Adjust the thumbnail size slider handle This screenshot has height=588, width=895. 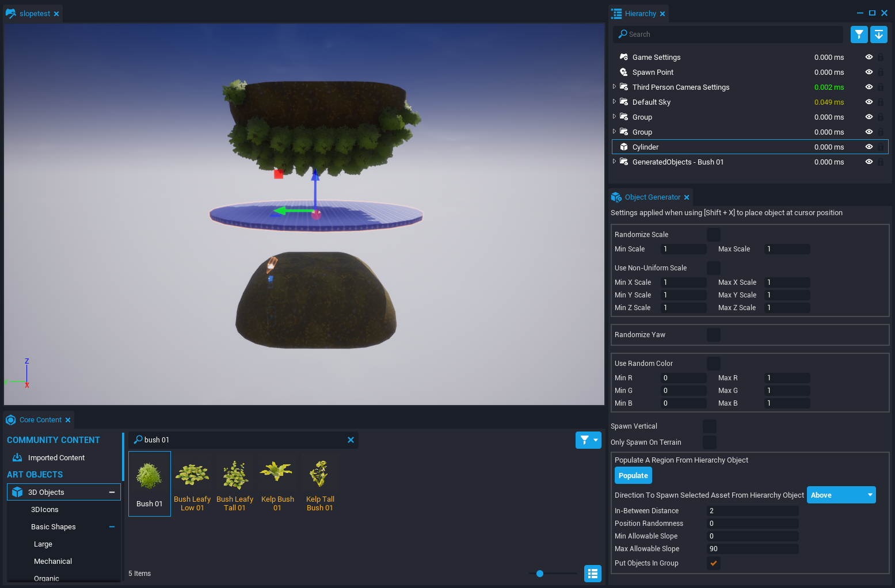tap(540, 574)
